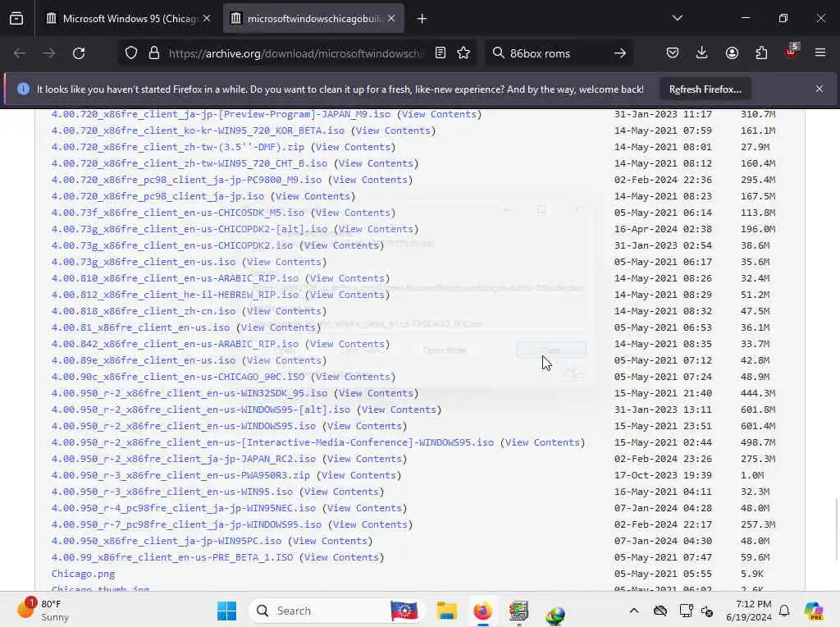
Task: Open network status tray icon
Action: tap(687, 611)
